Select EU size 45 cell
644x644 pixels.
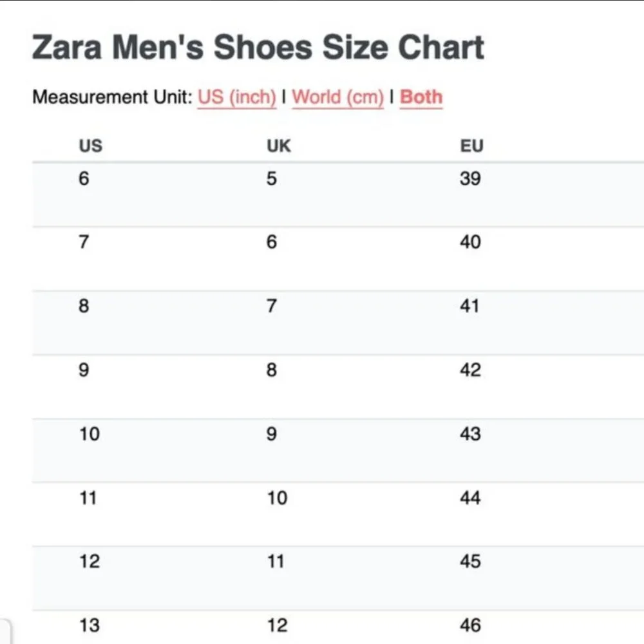[470, 562]
